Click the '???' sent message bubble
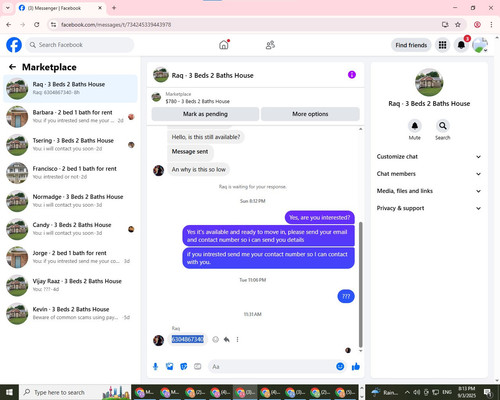Image resolution: width=500 pixels, height=400 pixels. point(346,296)
